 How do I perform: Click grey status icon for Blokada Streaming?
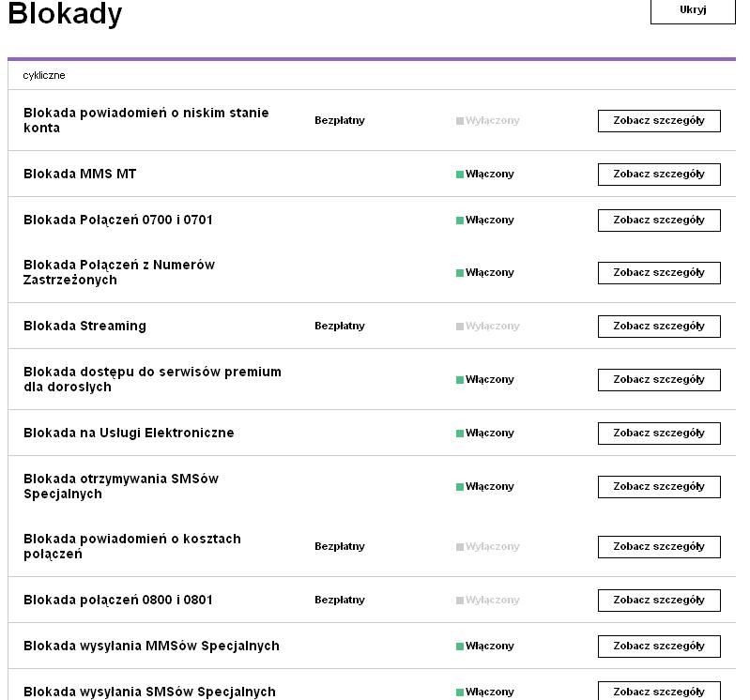pyautogui.click(x=460, y=327)
